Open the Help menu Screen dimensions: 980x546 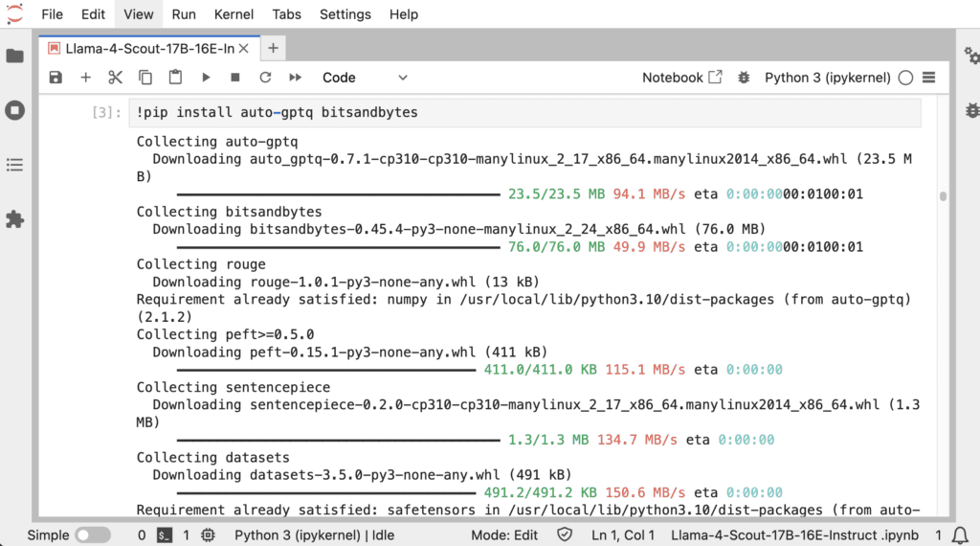pyautogui.click(x=404, y=14)
